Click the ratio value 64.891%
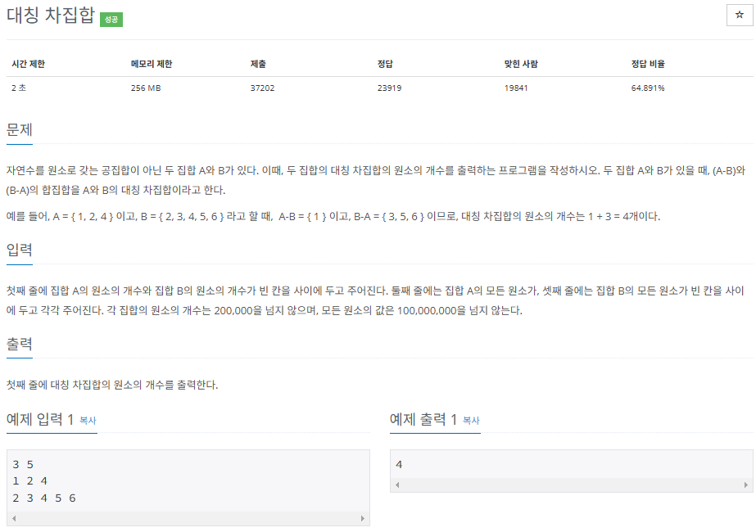Viewport: 756px width, 532px height. pyautogui.click(x=648, y=88)
